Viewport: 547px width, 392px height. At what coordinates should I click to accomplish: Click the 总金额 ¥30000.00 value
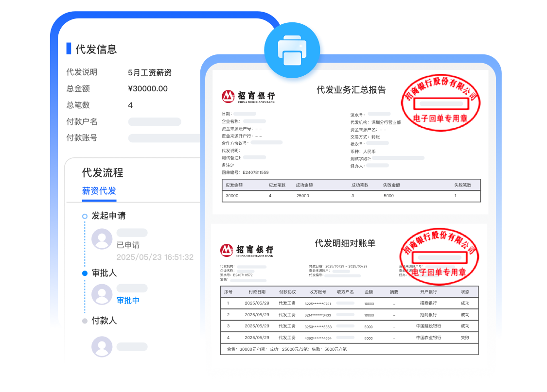pyautogui.click(x=148, y=88)
